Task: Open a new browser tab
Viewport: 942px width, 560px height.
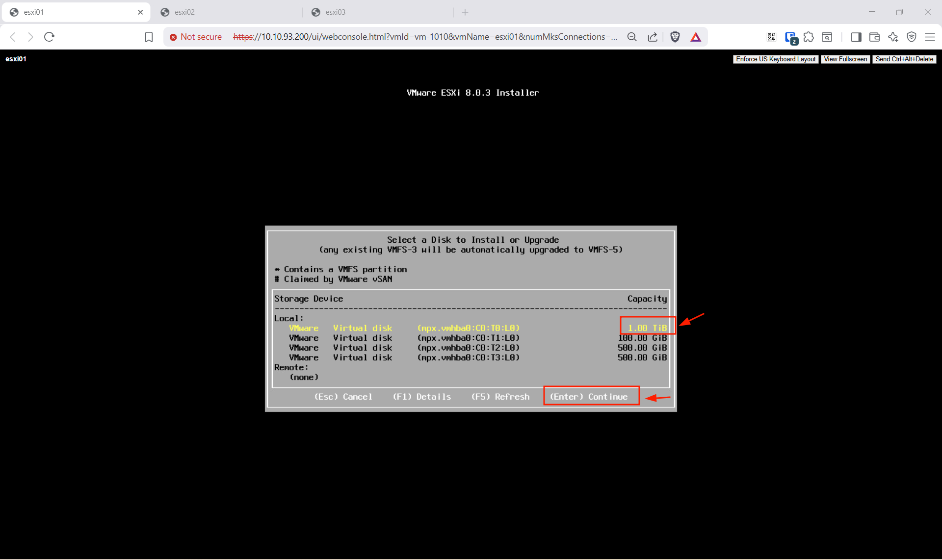Action: (465, 12)
